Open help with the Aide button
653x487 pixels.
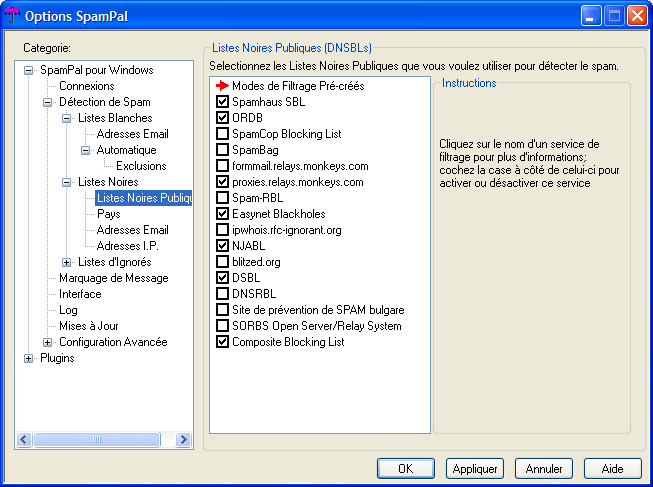tap(613, 469)
